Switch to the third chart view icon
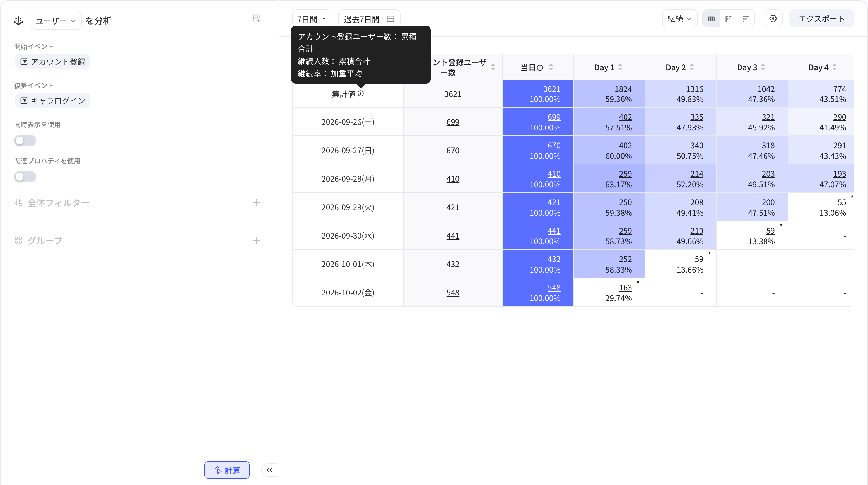The height and width of the screenshot is (485, 868). click(x=746, y=19)
